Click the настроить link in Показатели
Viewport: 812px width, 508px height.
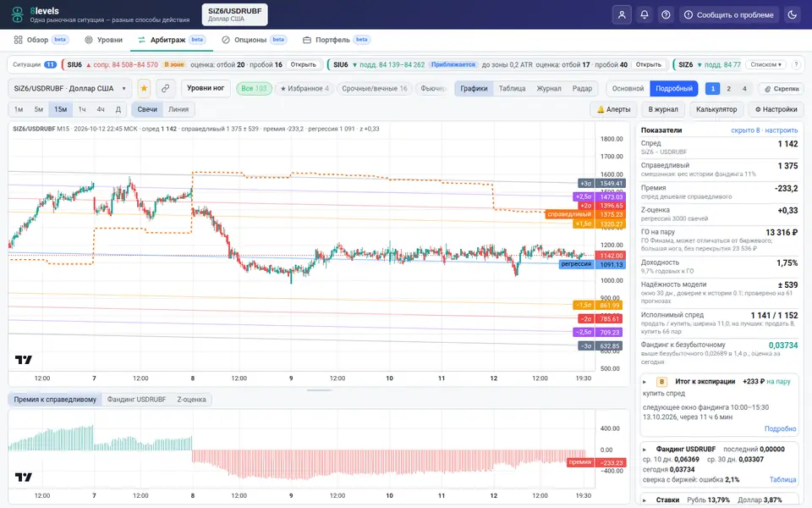pos(782,130)
